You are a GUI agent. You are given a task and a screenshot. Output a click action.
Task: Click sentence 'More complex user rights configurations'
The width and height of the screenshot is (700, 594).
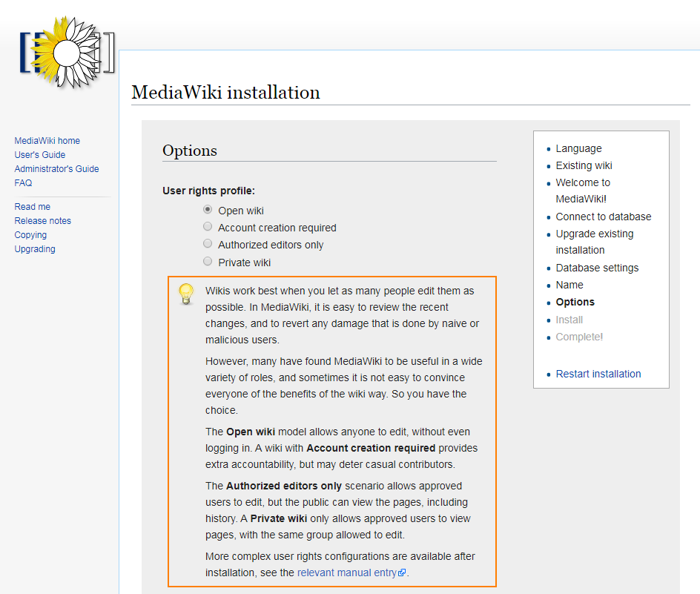tap(340, 564)
